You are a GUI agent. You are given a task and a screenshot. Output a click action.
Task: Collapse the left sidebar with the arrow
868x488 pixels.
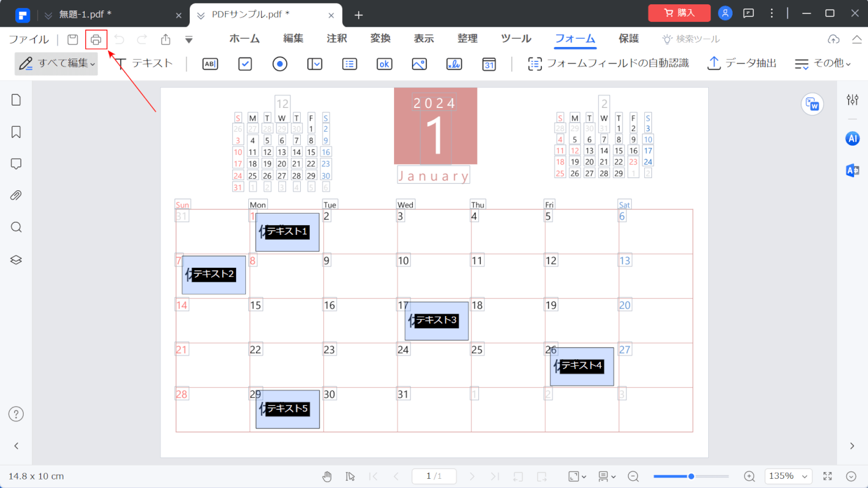point(16,446)
